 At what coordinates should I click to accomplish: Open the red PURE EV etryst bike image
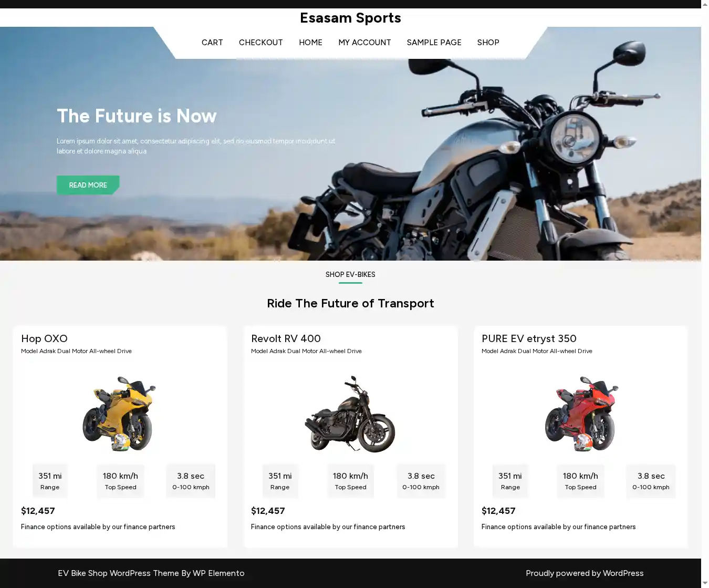(581, 414)
